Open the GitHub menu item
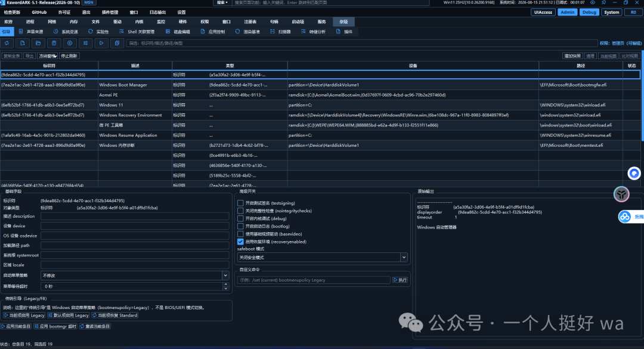This screenshot has height=349, width=644. [39, 13]
